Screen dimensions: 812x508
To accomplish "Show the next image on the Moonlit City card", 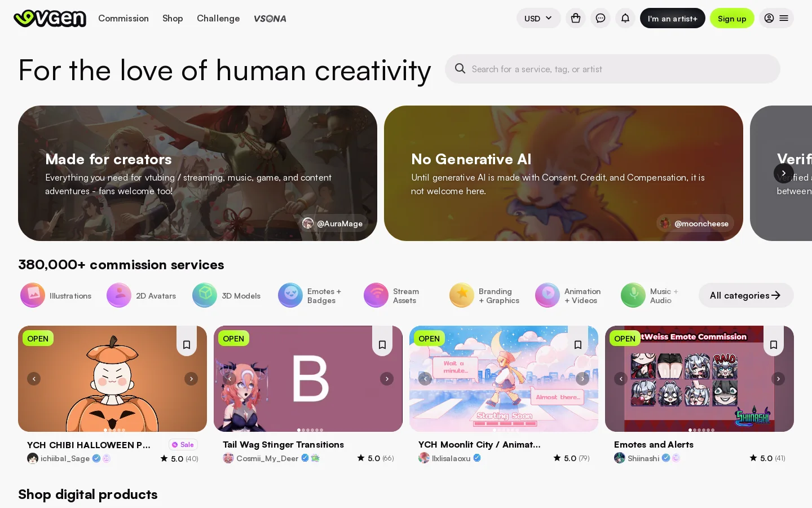I will pos(582,379).
